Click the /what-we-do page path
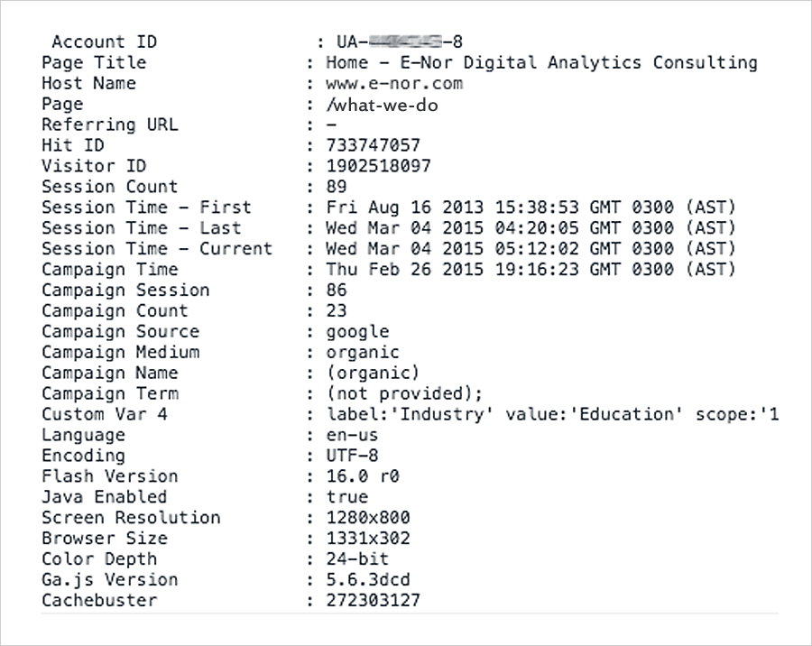The width and height of the screenshot is (812, 646). click(x=382, y=106)
